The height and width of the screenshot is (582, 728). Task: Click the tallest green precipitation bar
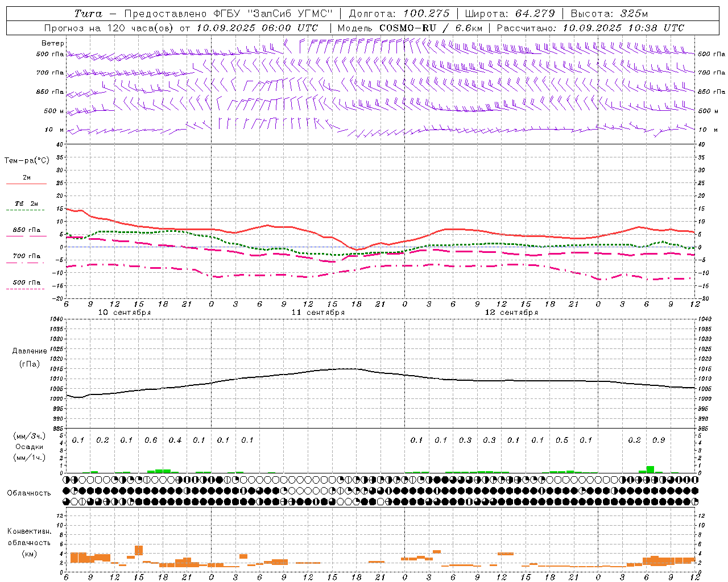(x=650, y=469)
